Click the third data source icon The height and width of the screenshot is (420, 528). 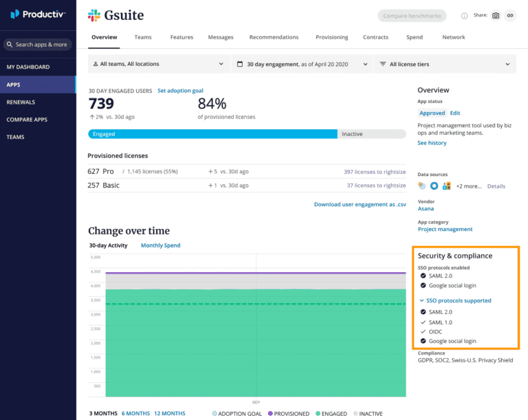[x=446, y=186]
